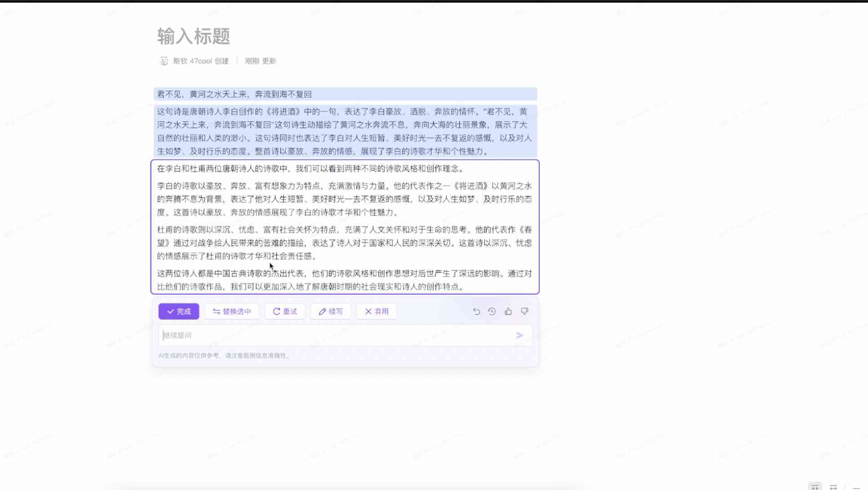
Task: Click the author avatar icon beside 斯钦 47cool
Action: point(164,61)
